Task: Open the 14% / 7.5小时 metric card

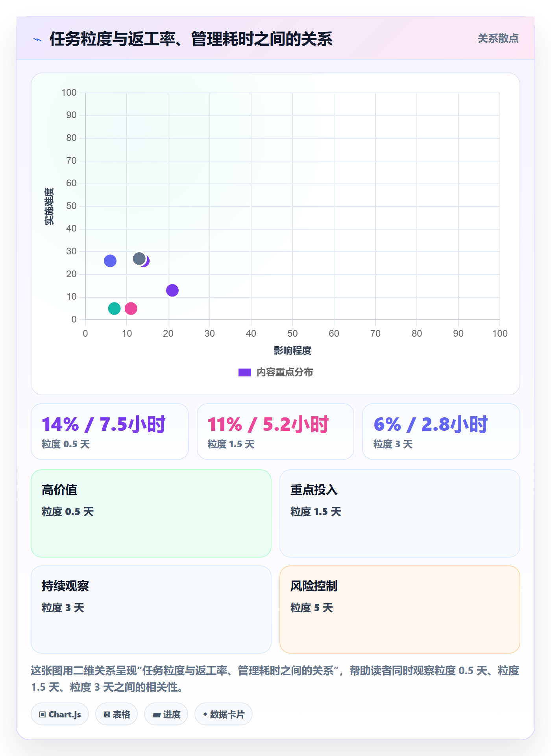Action: [x=110, y=432]
